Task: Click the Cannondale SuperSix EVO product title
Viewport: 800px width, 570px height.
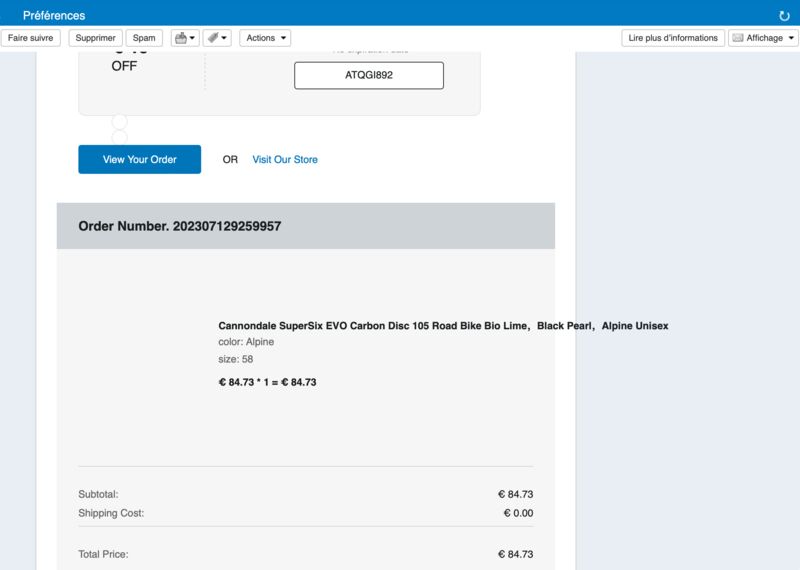Action: pos(443,326)
